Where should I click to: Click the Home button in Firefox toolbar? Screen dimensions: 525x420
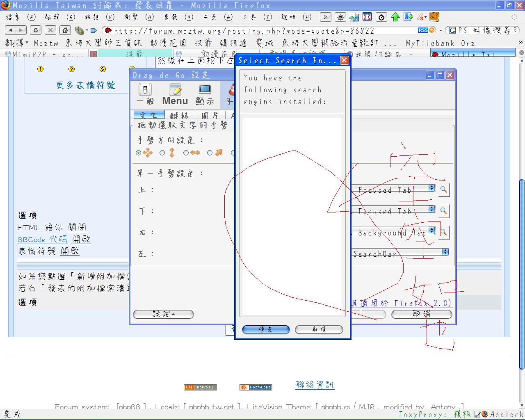click(65, 30)
